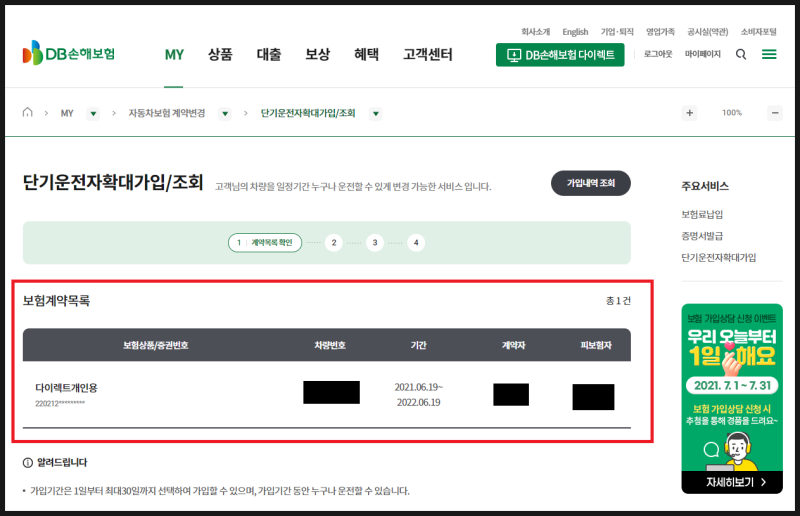Expand the 자동차보험 계약변경 breadcrumb dropdown
Screen dimensions: 800x516
[225, 113]
